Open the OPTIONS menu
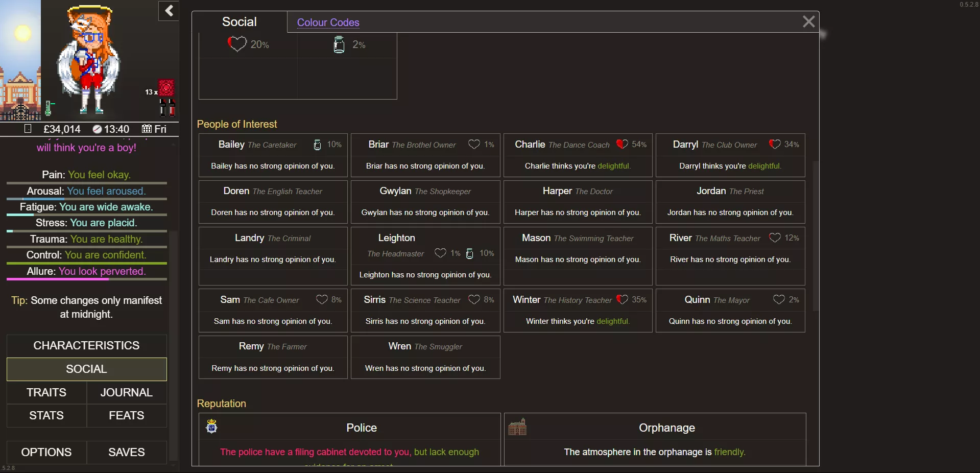This screenshot has height=473, width=980. pyautogui.click(x=46, y=453)
